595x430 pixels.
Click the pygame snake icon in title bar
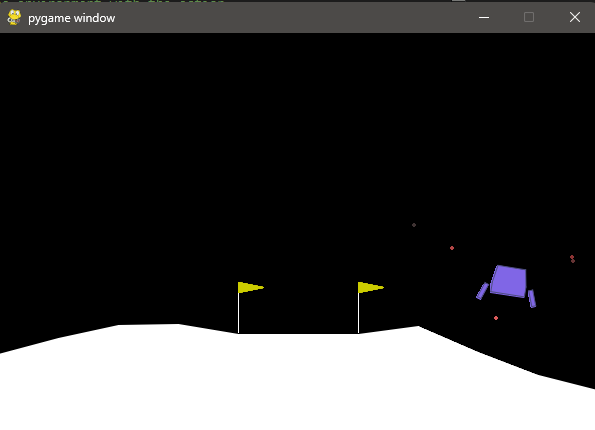point(14,17)
